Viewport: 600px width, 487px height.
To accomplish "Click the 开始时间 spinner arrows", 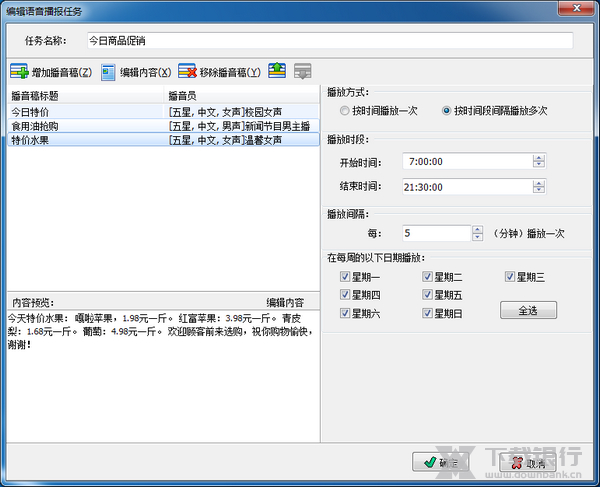I will [539, 160].
